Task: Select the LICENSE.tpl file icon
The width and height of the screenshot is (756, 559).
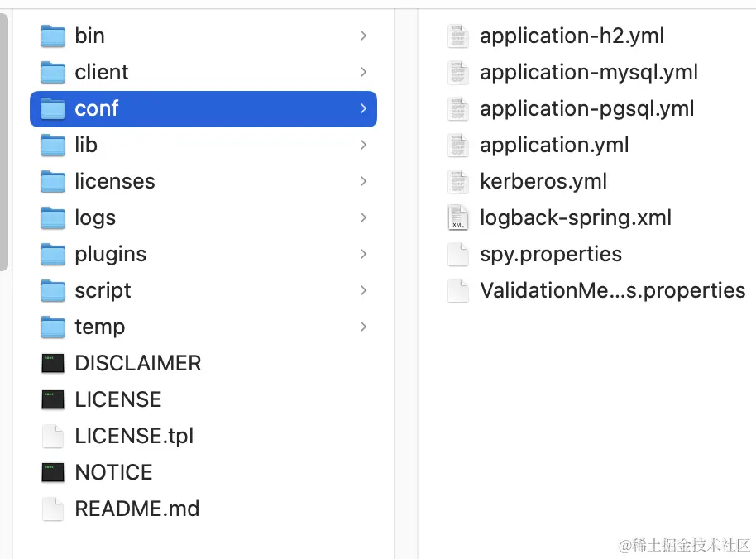Action: [53, 436]
